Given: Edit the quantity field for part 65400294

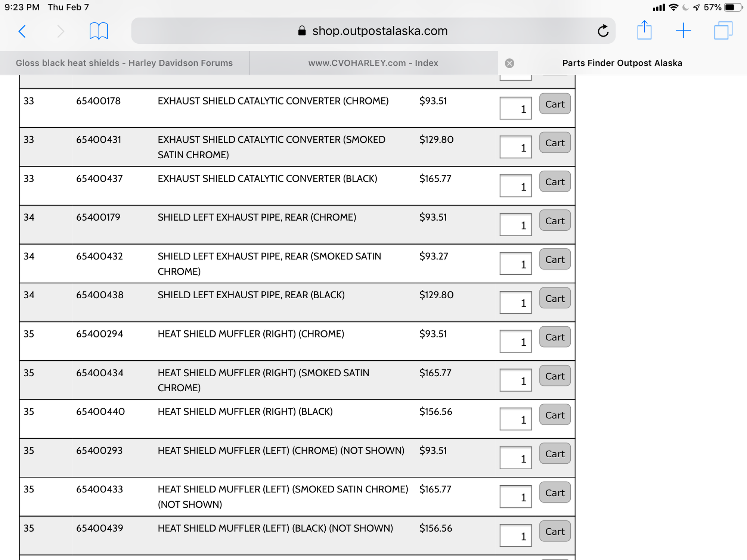Looking at the screenshot, I should click(515, 341).
